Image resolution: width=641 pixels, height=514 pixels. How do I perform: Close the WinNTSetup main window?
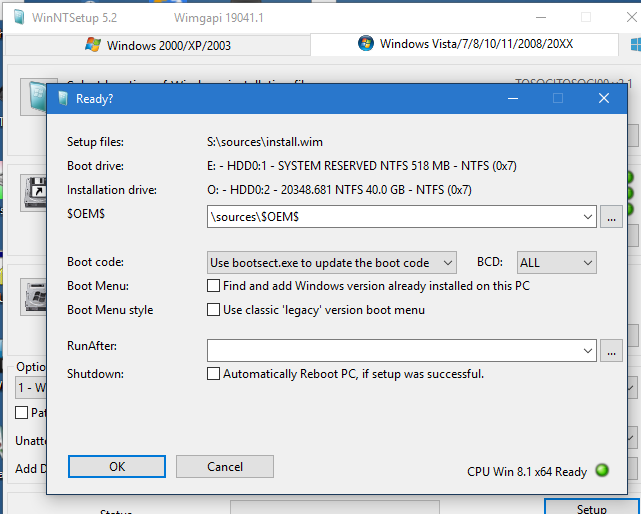632,17
